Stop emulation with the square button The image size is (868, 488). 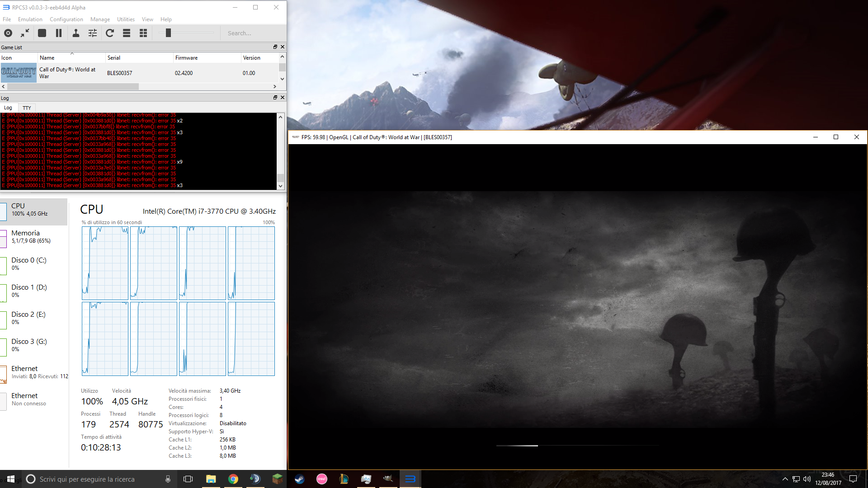(42, 33)
